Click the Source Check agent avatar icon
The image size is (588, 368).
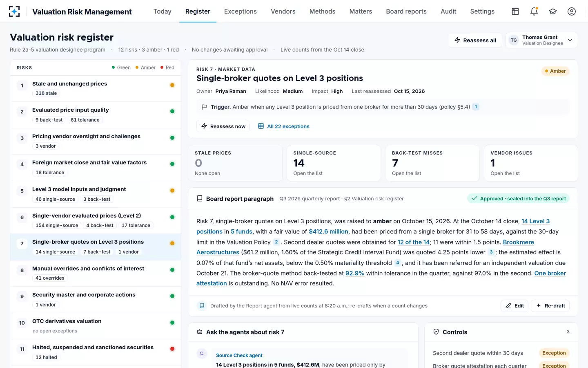[202, 354]
